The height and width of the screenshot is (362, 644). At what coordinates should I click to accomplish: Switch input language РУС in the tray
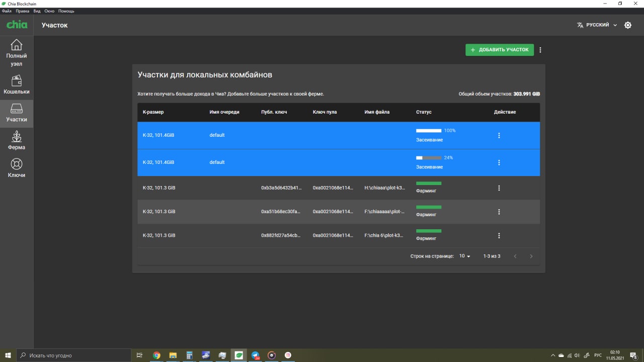(598, 355)
